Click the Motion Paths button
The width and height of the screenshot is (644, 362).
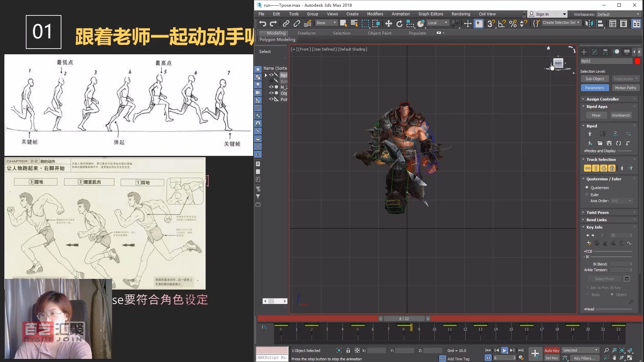point(626,87)
